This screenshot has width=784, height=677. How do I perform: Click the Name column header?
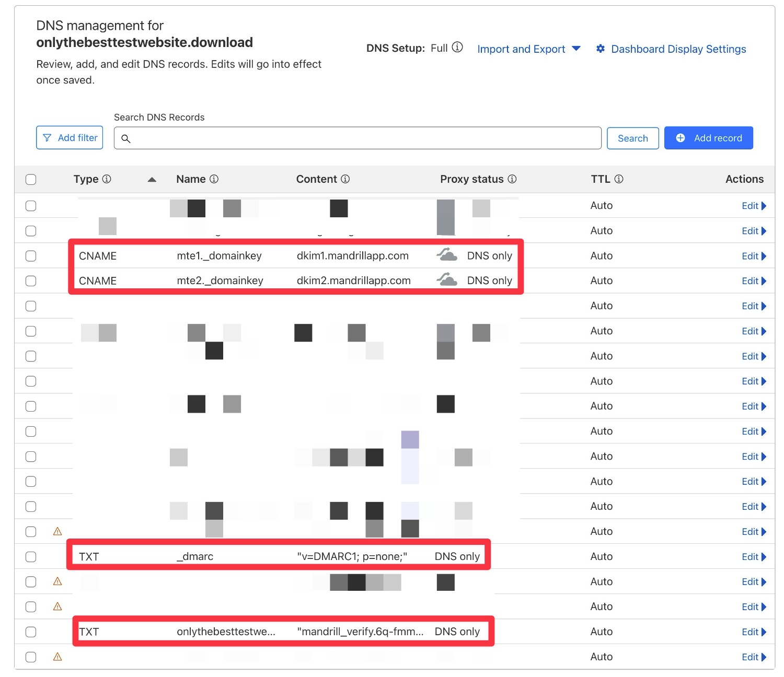191,179
